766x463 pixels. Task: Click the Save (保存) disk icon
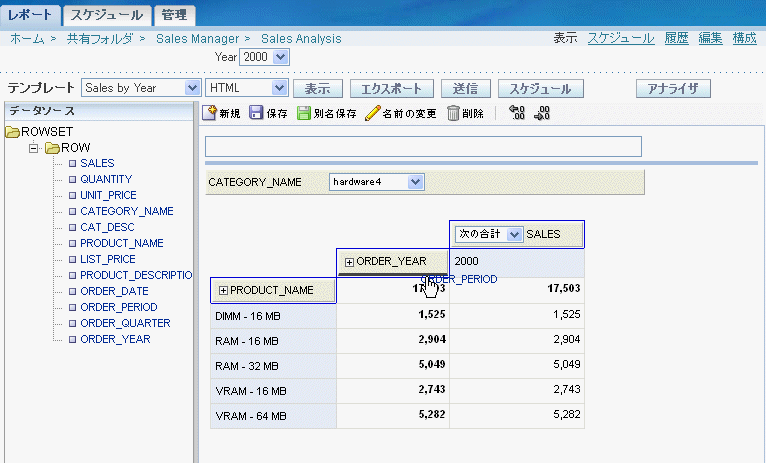256,113
